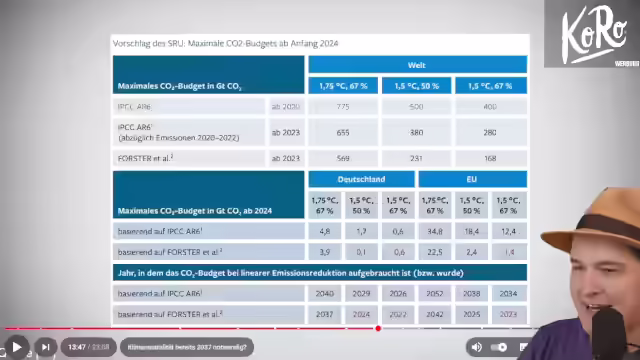Click the year 2042

tap(435, 314)
